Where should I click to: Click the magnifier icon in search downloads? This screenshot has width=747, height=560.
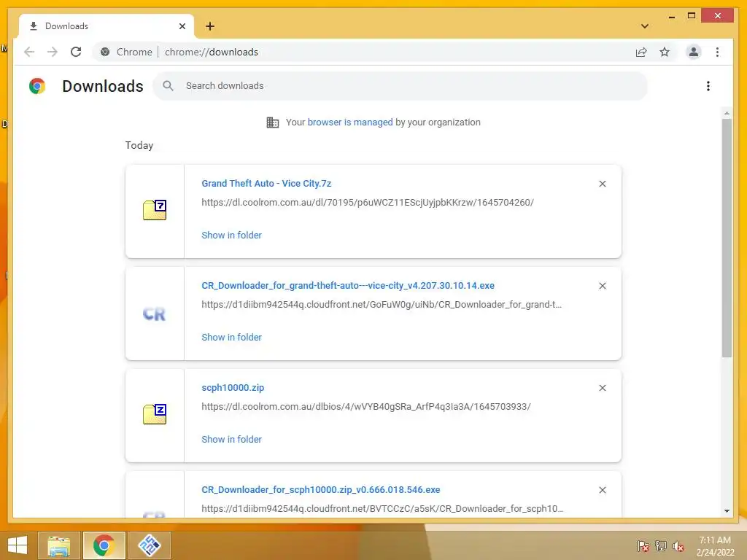pyautogui.click(x=169, y=86)
